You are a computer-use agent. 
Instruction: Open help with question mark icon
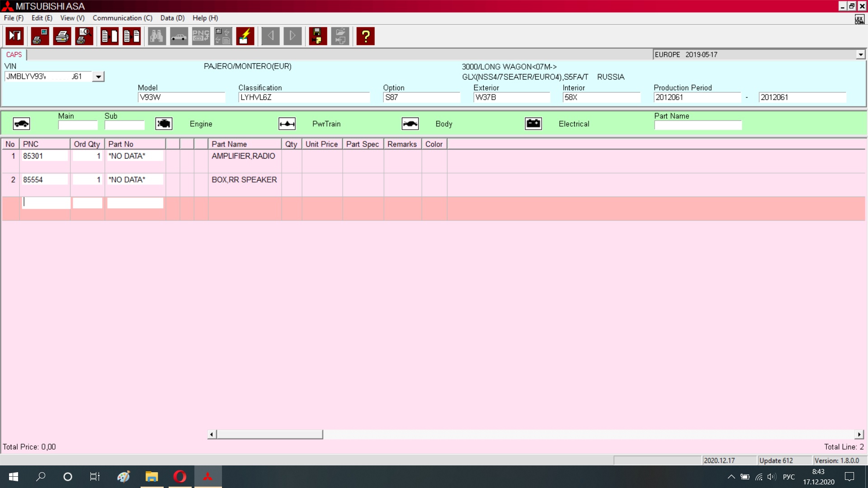tap(365, 36)
